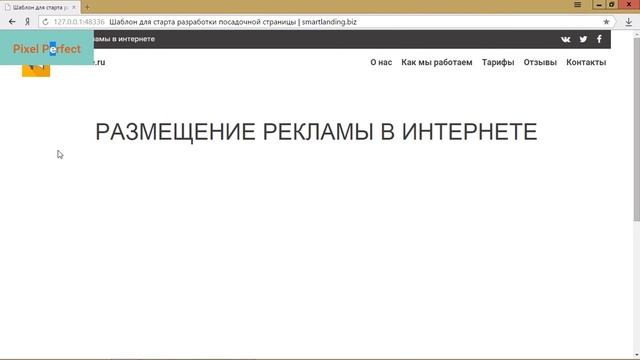640x360 pixels.
Task: Bookmark page with the star icon
Action: point(606,22)
